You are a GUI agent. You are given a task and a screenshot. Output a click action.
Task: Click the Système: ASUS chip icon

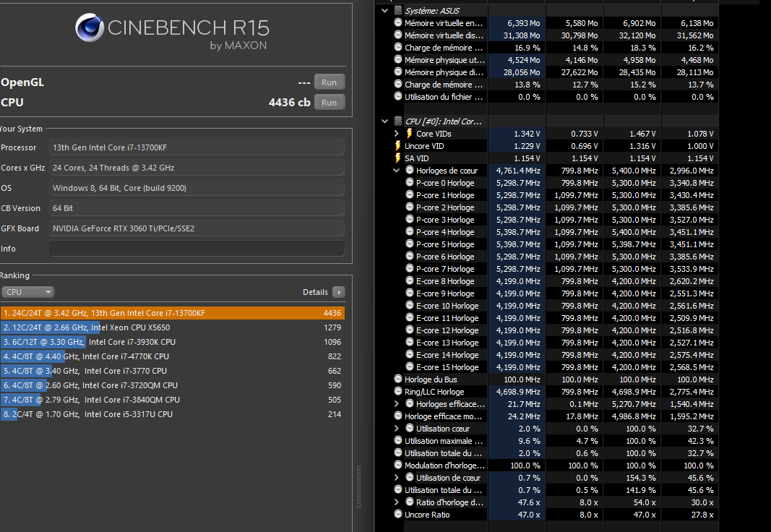(x=398, y=10)
